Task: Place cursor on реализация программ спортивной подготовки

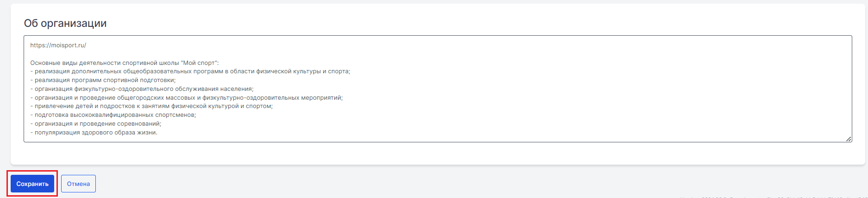Action: pos(103,80)
